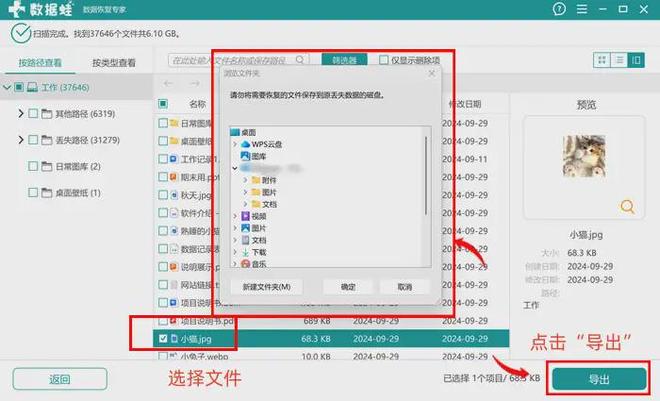Viewport: 660px width, 401px height.
Task: Expand the 视频 node in dialog
Action: coord(235,216)
